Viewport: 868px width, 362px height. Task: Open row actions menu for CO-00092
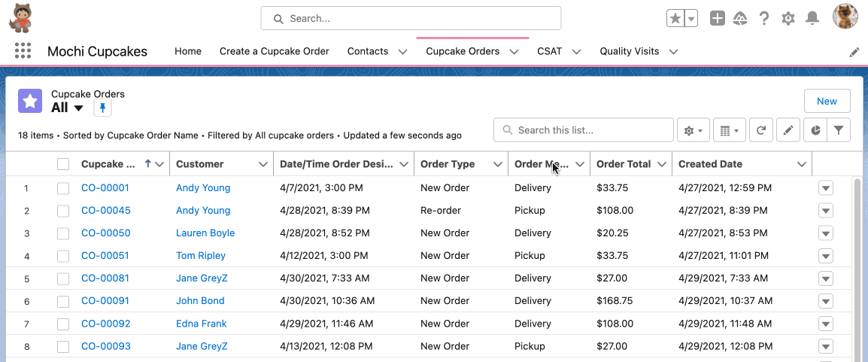tap(826, 324)
